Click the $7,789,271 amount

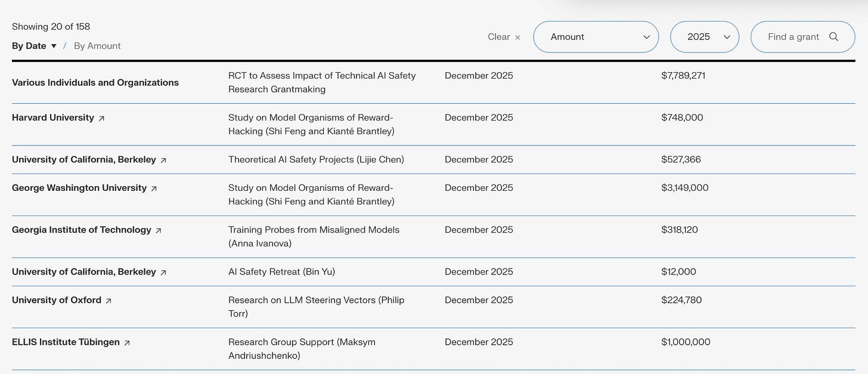click(x=683, y=76)
